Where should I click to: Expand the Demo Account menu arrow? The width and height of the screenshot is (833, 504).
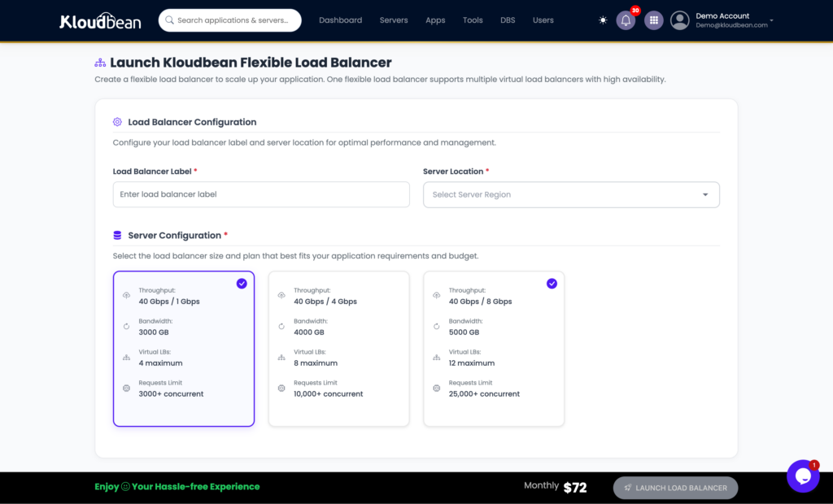point(771,20)
